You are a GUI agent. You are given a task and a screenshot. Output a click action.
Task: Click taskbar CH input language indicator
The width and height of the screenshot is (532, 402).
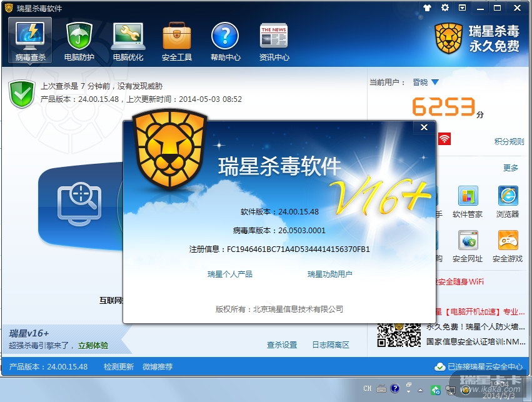[368, 388]
